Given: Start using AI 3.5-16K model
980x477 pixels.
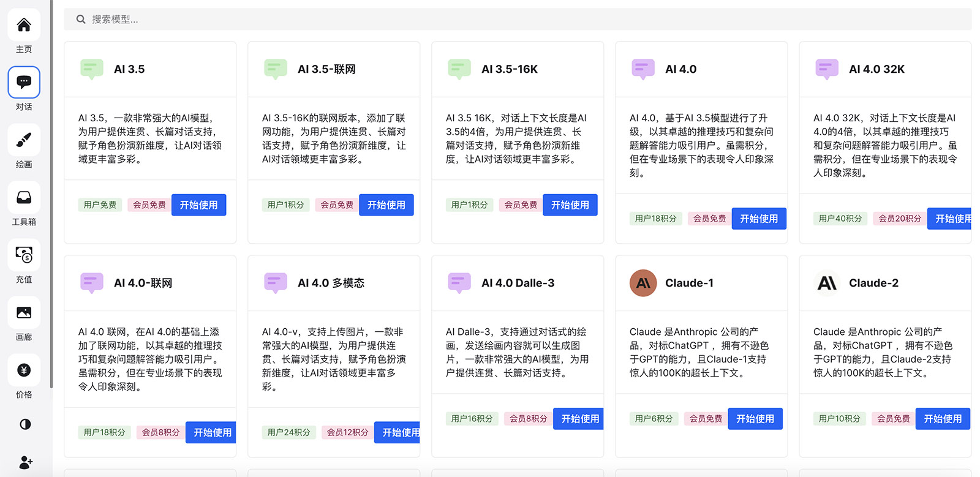Looking at the screenshot, I should (570, 205).
